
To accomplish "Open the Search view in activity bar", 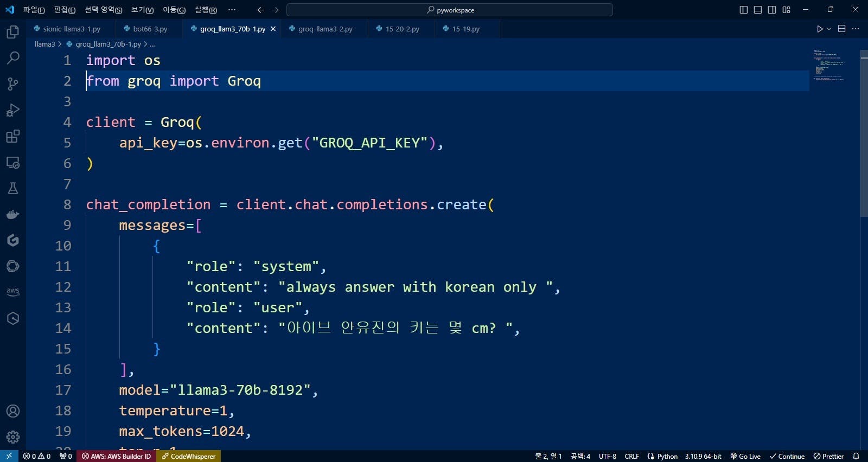I will coord(13,57).
